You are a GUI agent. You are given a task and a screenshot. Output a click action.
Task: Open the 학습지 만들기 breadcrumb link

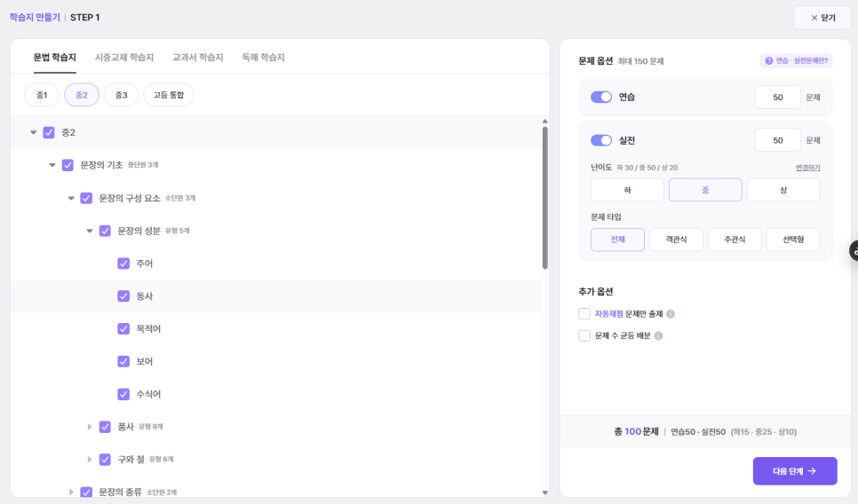pos(35,18)
